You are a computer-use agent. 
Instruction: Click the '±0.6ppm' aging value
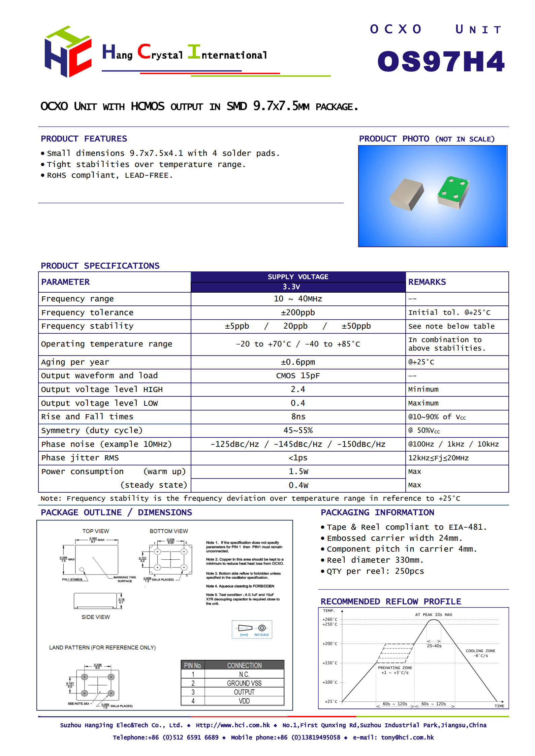[x=298, y=362]
